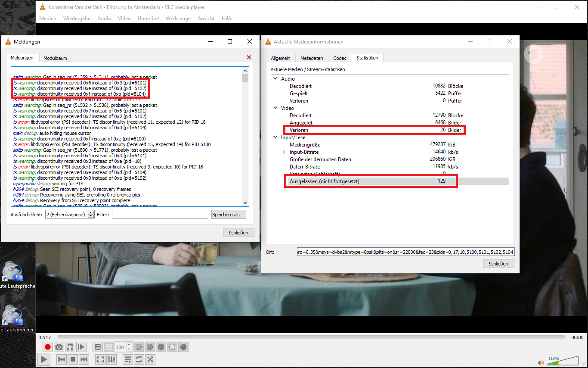Toggle the loop/repeat mode button

139,359
